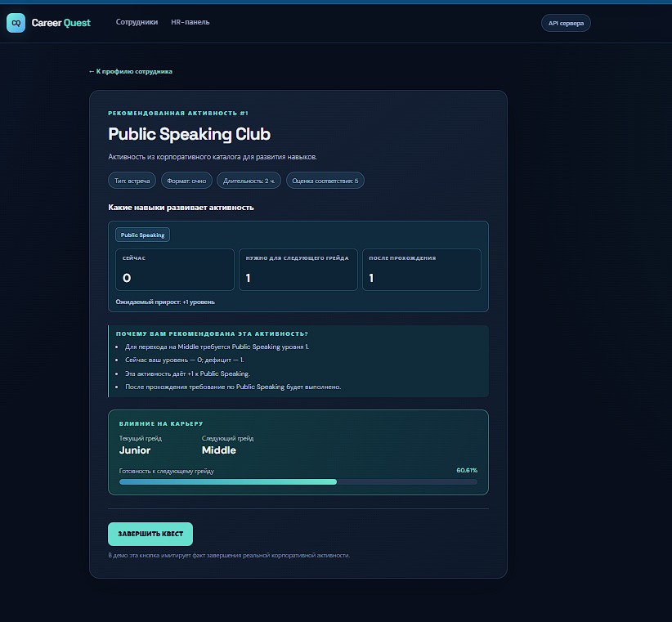Click the bullet После прохождения требование
Viewport: 672px width, 622px height.
click(x=233, y=387)
